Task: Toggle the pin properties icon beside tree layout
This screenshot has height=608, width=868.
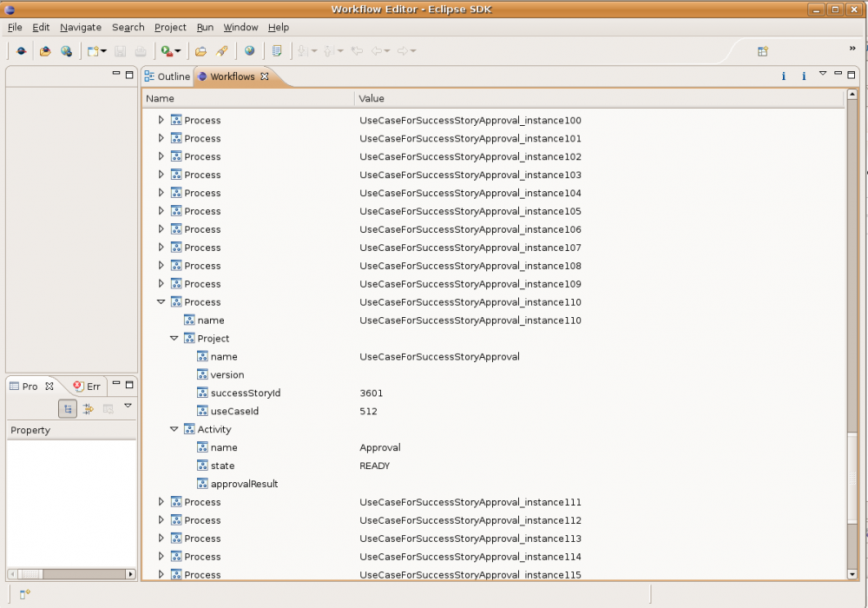Action: pyautogui.click(x=88, y=408)
